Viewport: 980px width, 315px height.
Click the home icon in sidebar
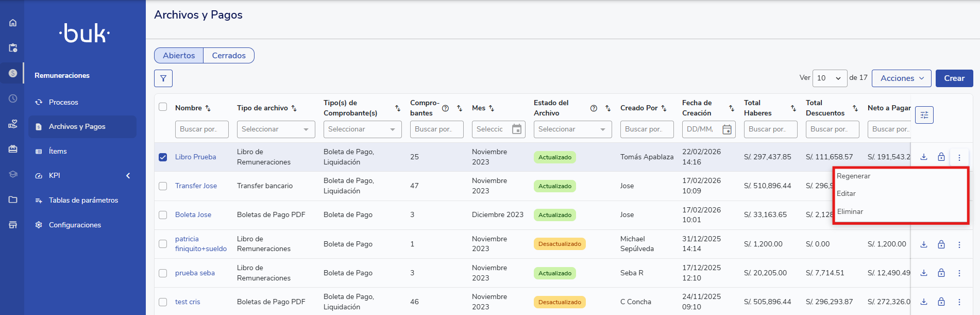13,23
